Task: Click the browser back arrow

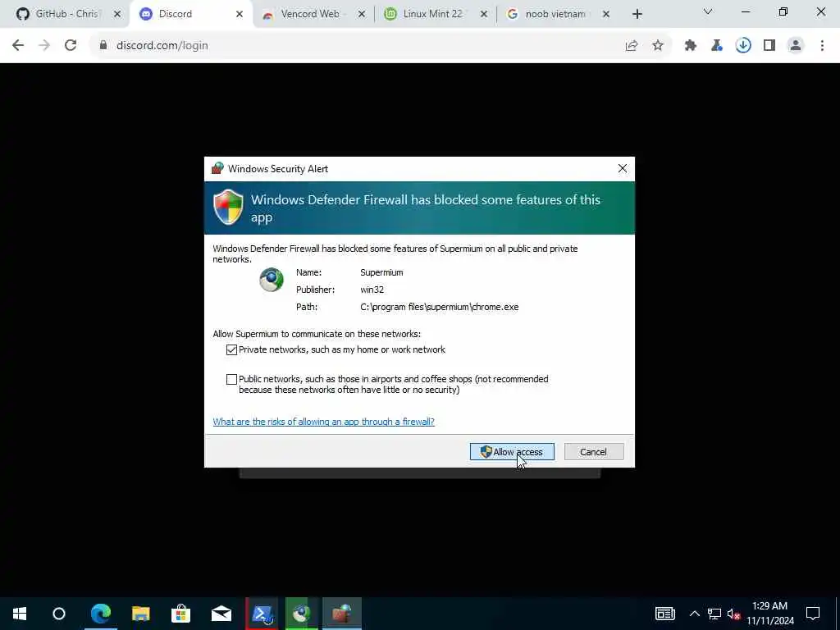Action: click(18, 46)
